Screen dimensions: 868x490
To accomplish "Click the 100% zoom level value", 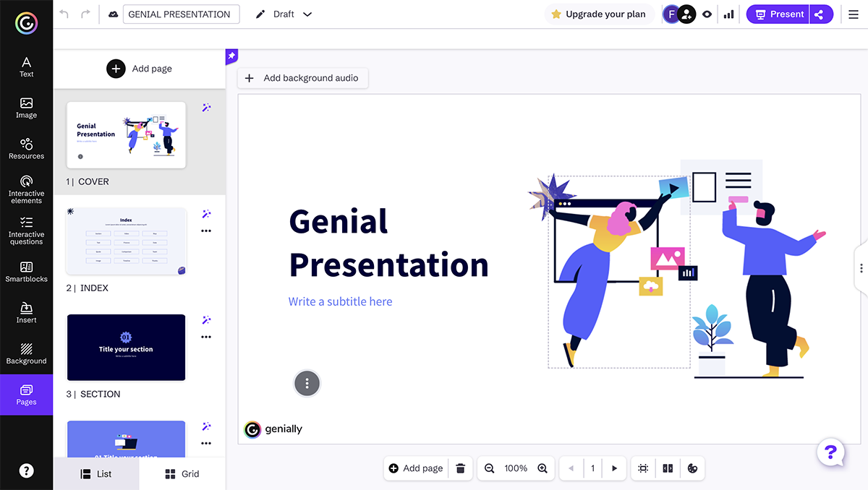I will tap(516, 468).
